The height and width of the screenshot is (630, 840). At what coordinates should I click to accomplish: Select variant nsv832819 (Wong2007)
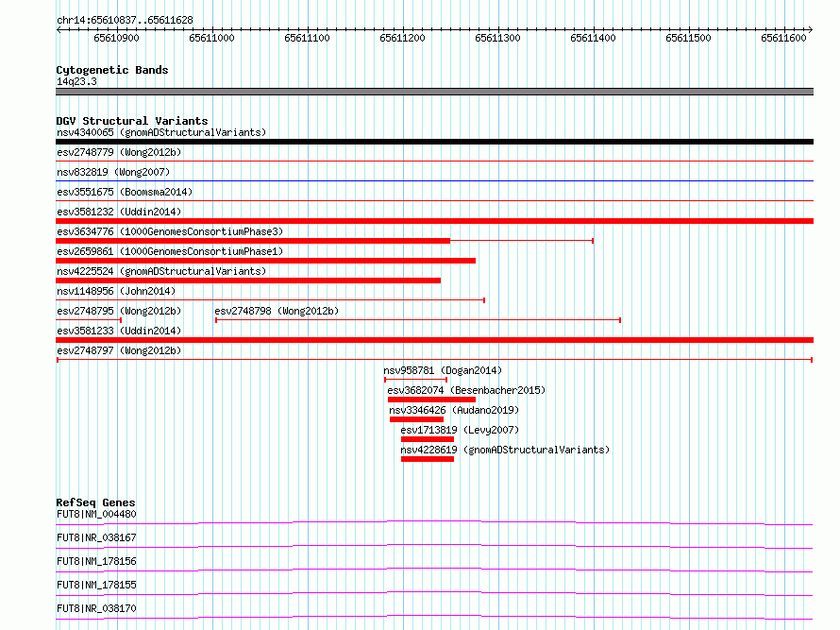pyautogui.click(x=113, y=172)
